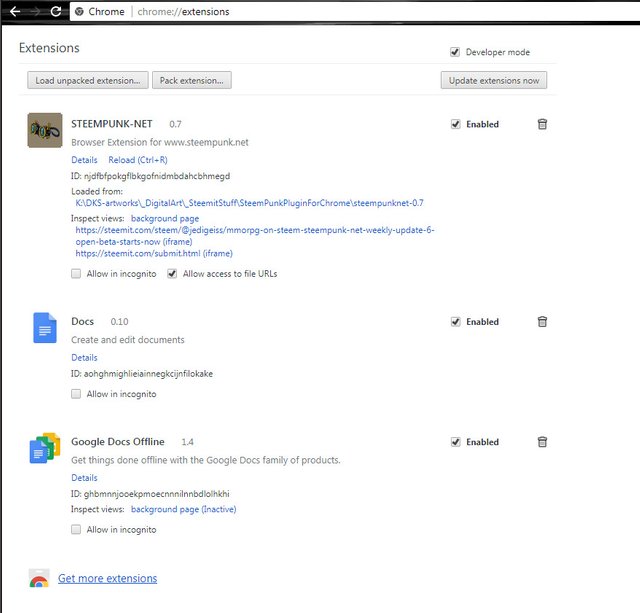Click 'Browser Extension for www.steempunk.net' description

click(x=160, y=142)
